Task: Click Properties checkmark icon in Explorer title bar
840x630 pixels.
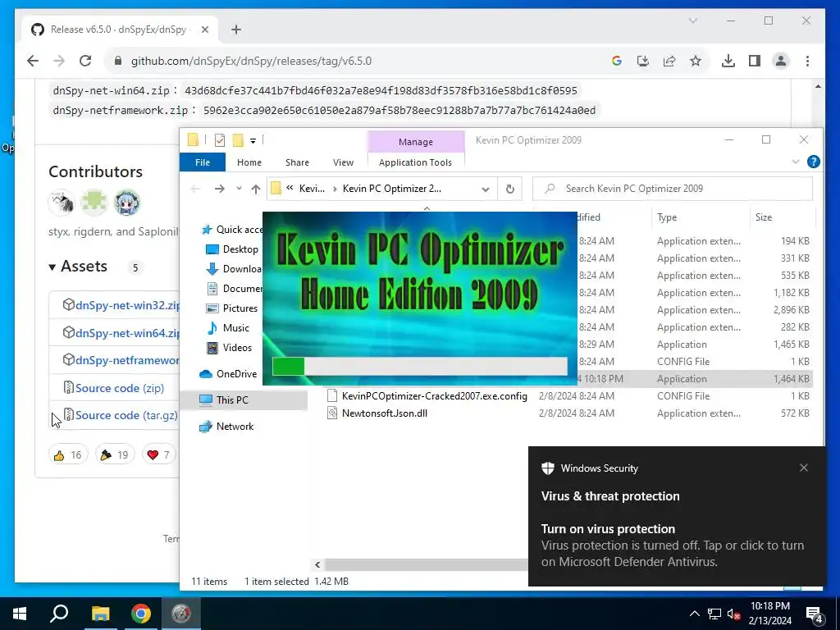Action: pyautogui.click(x=220, y=140)
